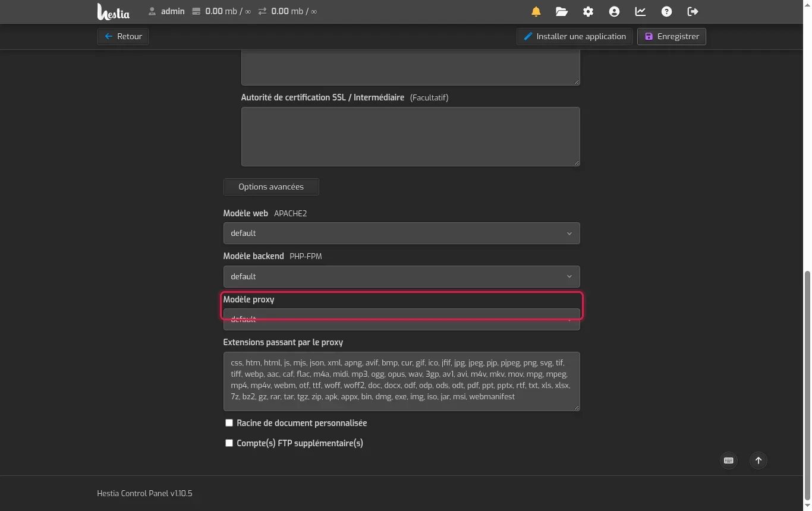Screen dimensions: 812x511
Task: Open the notifications bell
Action: click(x=536, y=11)
